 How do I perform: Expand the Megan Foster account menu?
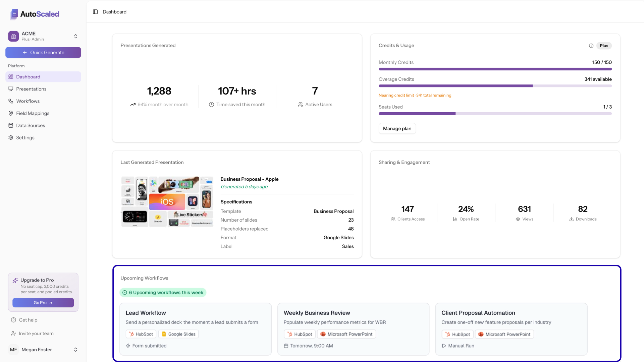(x=75, y=350)
